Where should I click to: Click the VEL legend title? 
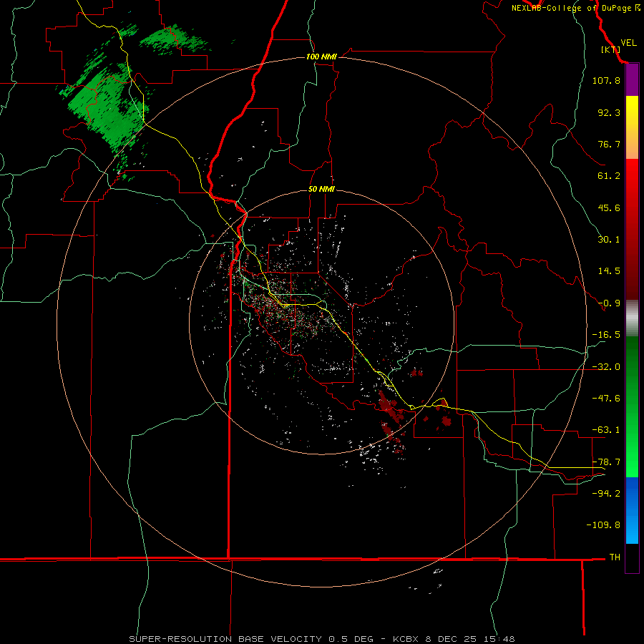click(x=628, y=43)
